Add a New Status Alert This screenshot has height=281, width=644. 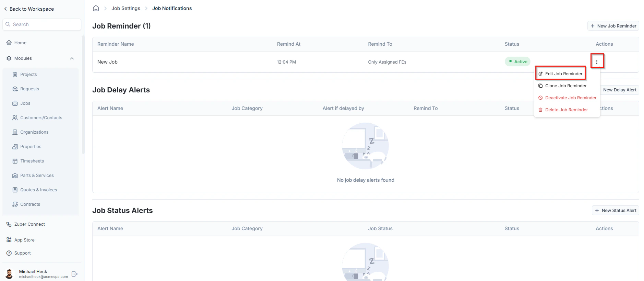pos(616,211)
